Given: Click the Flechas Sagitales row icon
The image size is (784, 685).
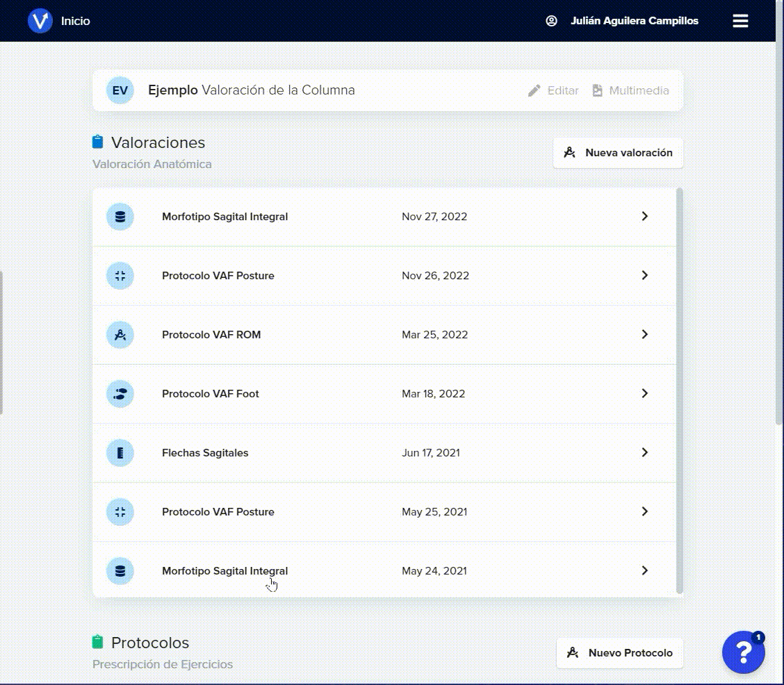Looking at the screenshot, I should (x=120, y=453).
